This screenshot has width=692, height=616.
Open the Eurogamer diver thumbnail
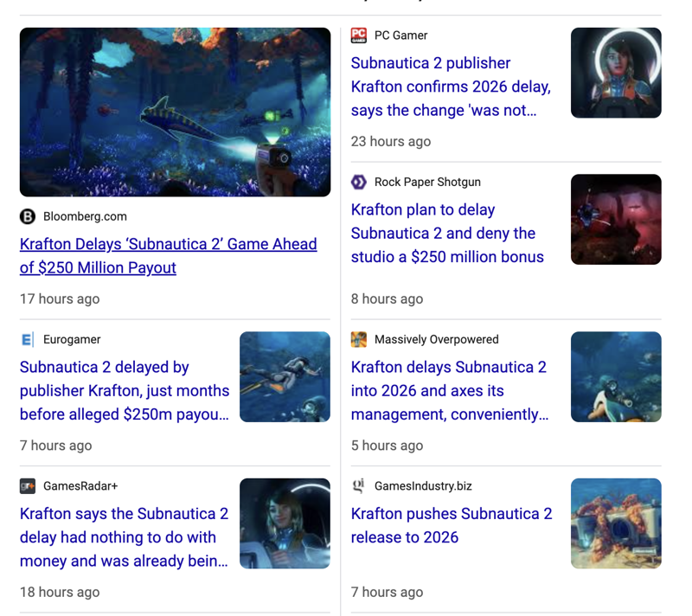(285, 377)
